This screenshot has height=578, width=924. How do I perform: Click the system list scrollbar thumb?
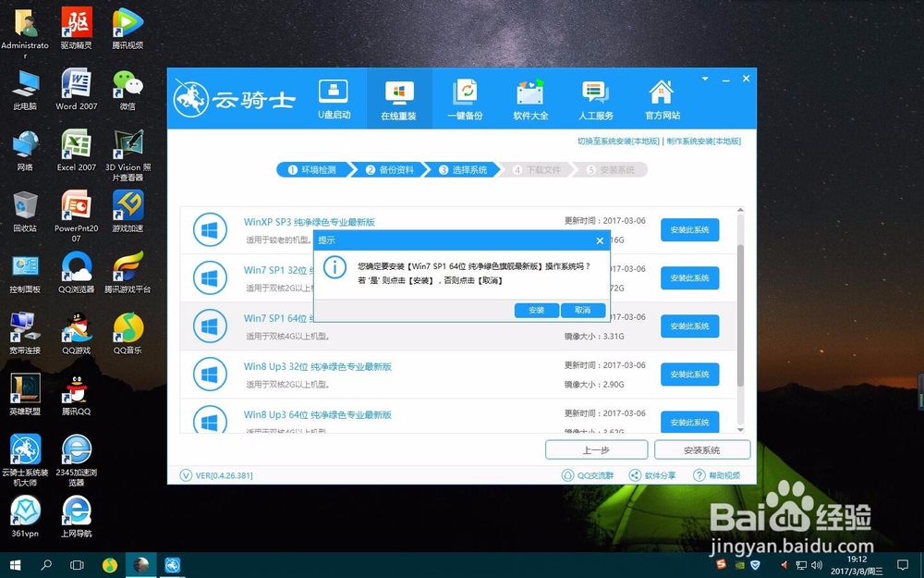tap(740, 315)
